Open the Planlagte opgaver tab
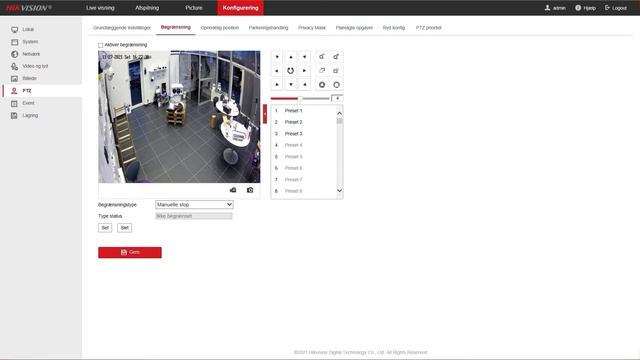640x360 pixels. point(354,28)
